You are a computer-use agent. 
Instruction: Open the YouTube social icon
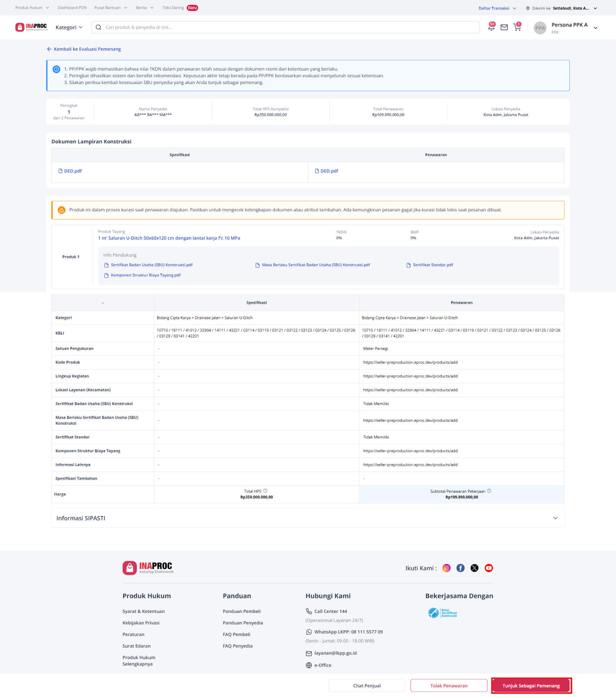[x=489, y=568]
